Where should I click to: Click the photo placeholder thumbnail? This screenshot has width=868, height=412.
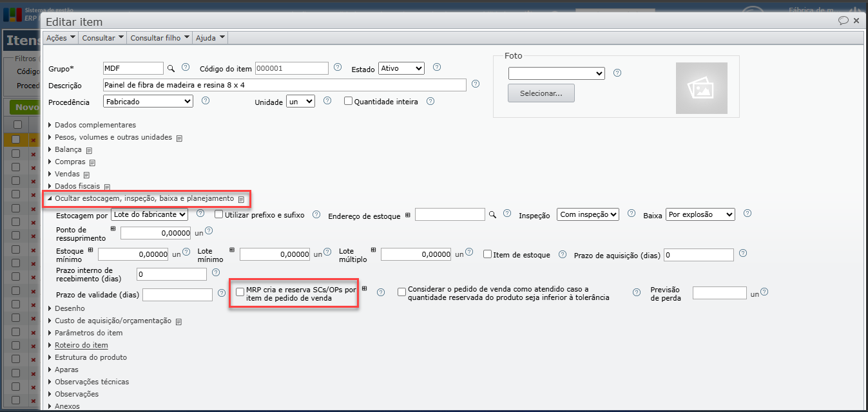pos(701,88)
